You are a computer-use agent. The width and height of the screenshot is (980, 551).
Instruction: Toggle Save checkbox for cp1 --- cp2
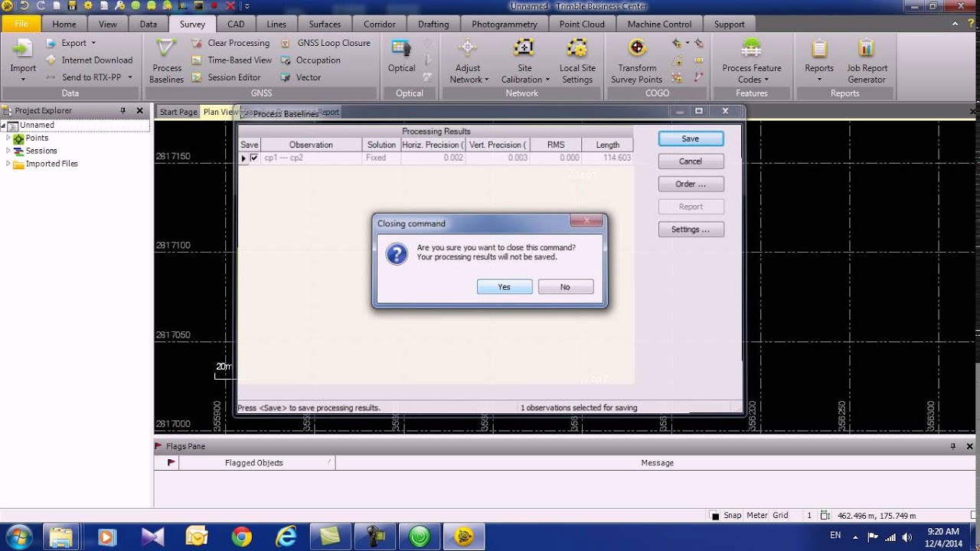coord(254,158)
